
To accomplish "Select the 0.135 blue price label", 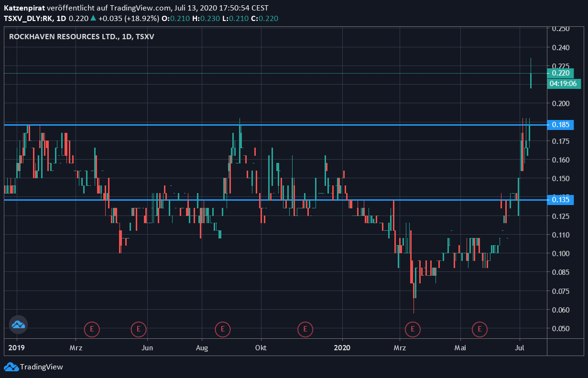I will 560,199.
